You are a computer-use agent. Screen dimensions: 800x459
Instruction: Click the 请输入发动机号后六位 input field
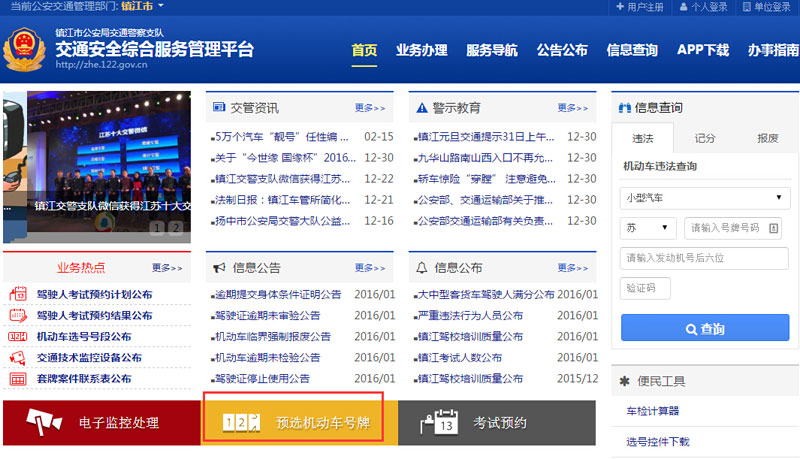coord(701,258)
